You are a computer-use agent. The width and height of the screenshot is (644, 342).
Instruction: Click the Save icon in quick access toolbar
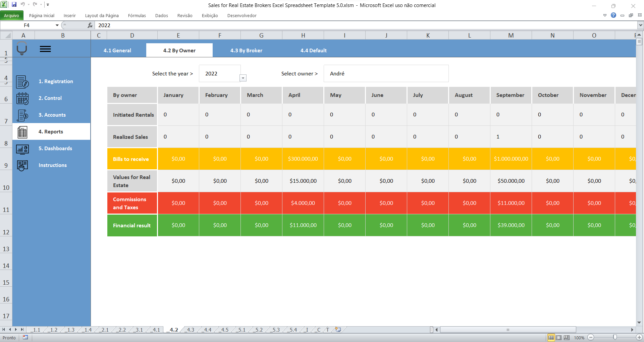[x=14, y=5]
